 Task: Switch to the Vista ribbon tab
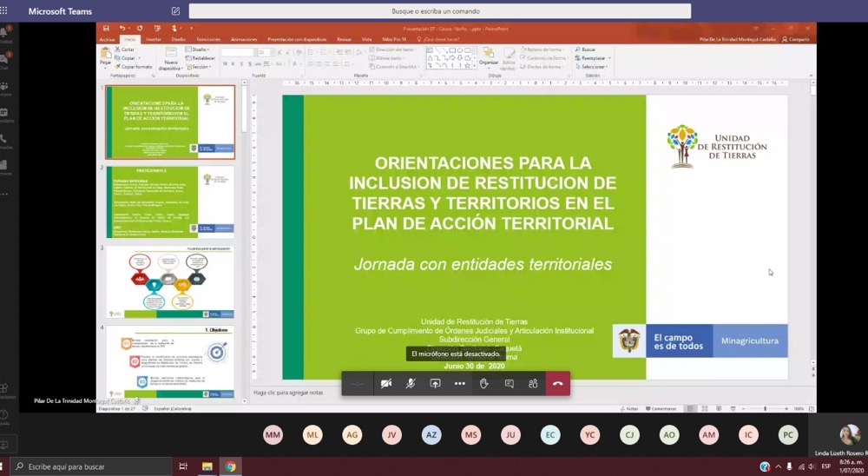point(366,39)
